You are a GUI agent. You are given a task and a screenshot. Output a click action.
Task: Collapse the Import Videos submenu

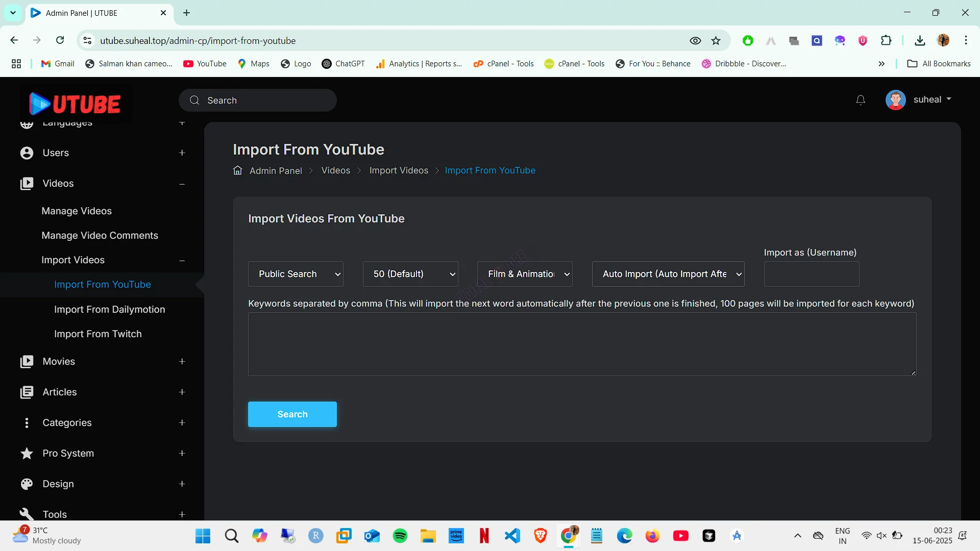pos(182,261)
